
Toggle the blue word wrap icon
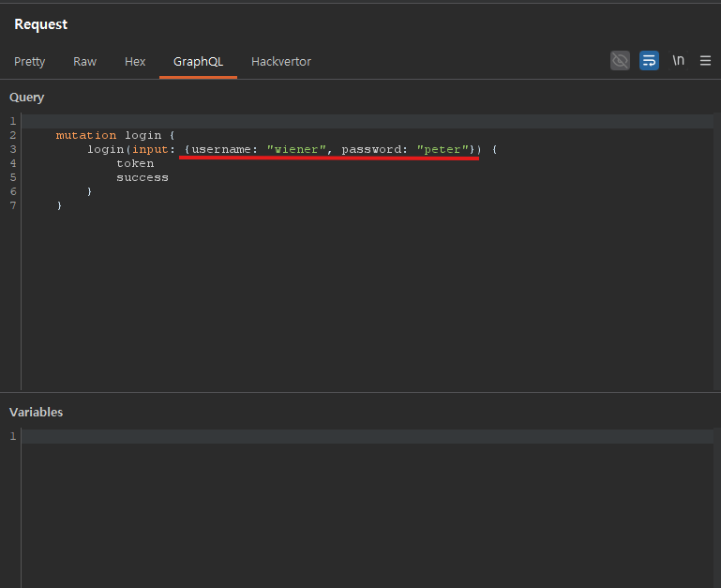(x=649, y=61)
